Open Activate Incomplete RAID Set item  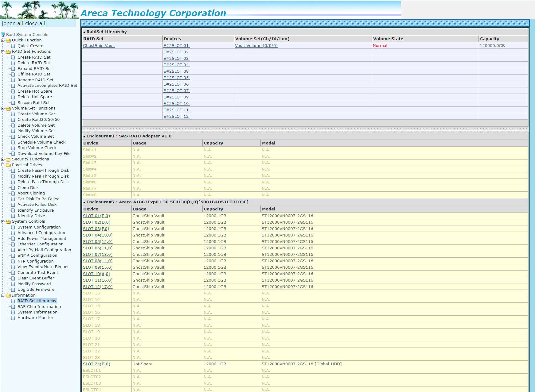(47, 86)
